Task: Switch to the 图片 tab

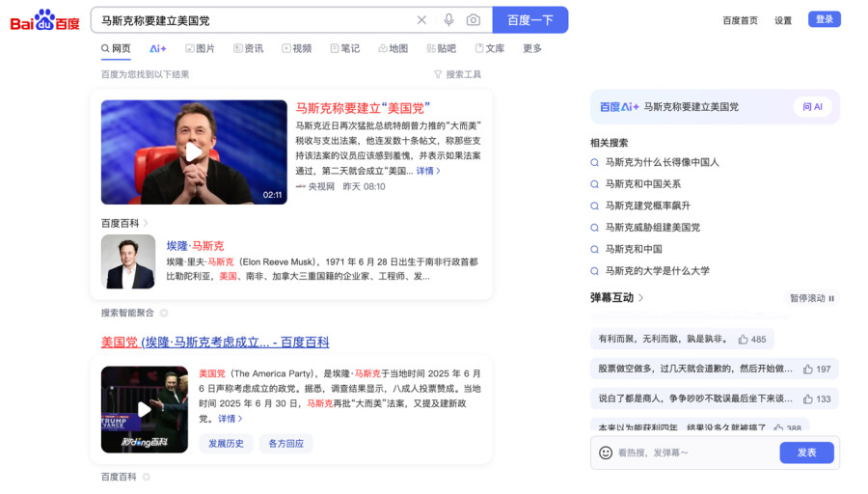Action: [x=200, y=49]
